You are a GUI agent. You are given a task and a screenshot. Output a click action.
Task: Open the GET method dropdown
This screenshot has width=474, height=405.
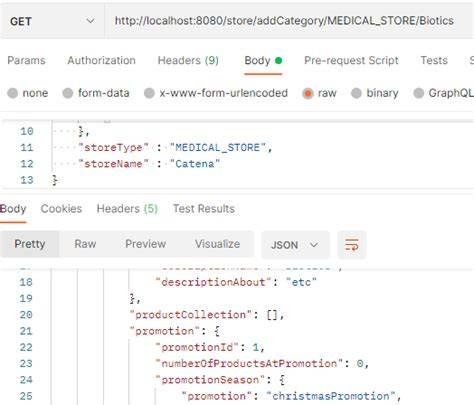(52, 21)
